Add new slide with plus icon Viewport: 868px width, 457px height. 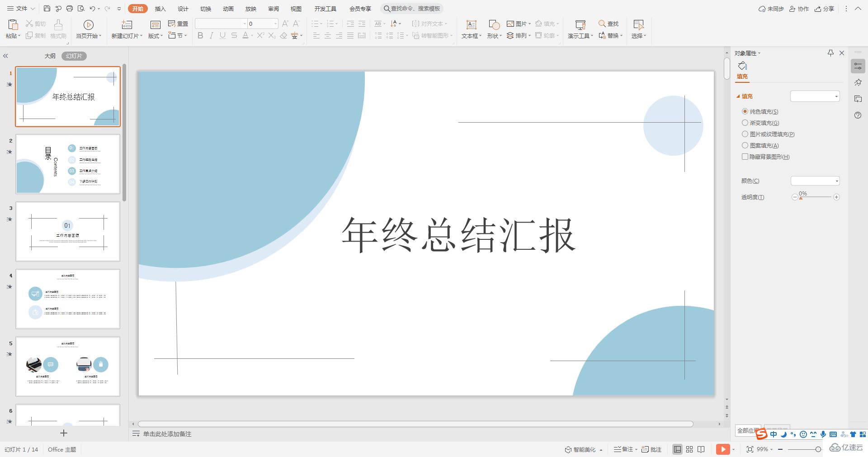[x=64, y=433]
